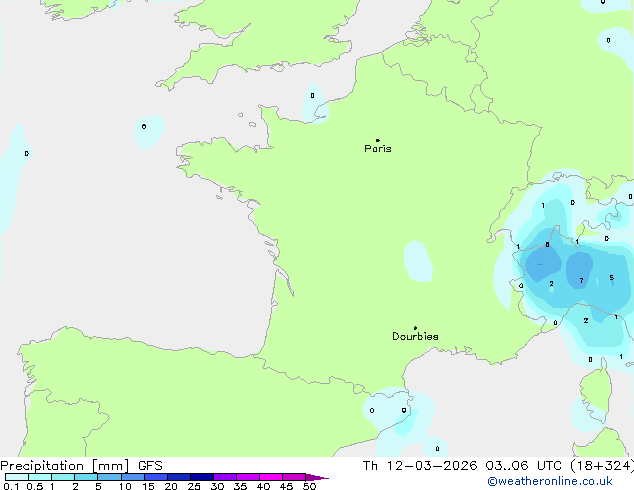Select the dot marker above Paris label
This screenshot has width=634, height=490.
click(x=378, y=140)
